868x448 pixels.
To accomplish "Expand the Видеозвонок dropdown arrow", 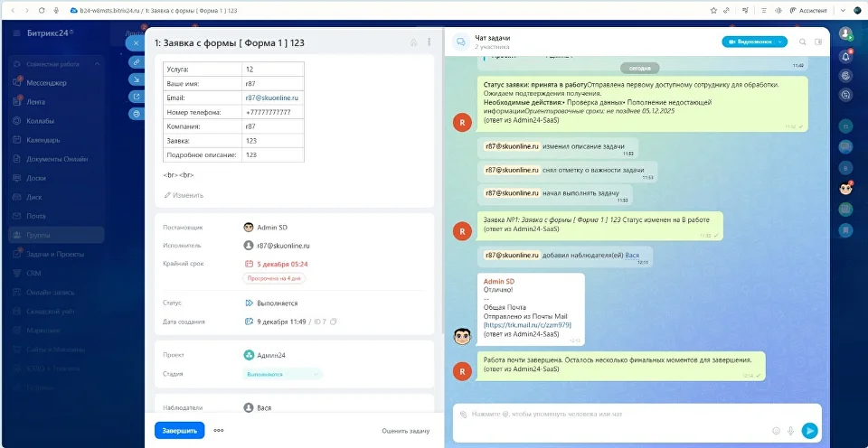I will (x=779, y=42).
